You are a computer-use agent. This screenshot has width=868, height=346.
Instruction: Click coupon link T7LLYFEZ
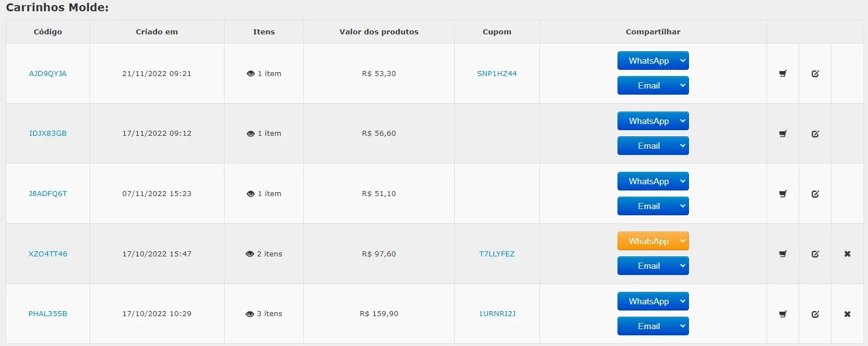[496, 254]
